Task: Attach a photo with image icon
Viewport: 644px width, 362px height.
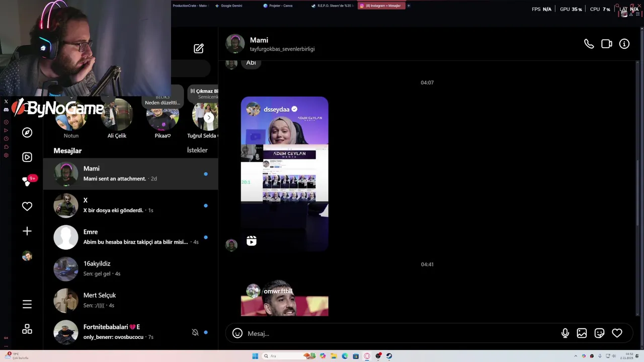Action: [582, 333]
